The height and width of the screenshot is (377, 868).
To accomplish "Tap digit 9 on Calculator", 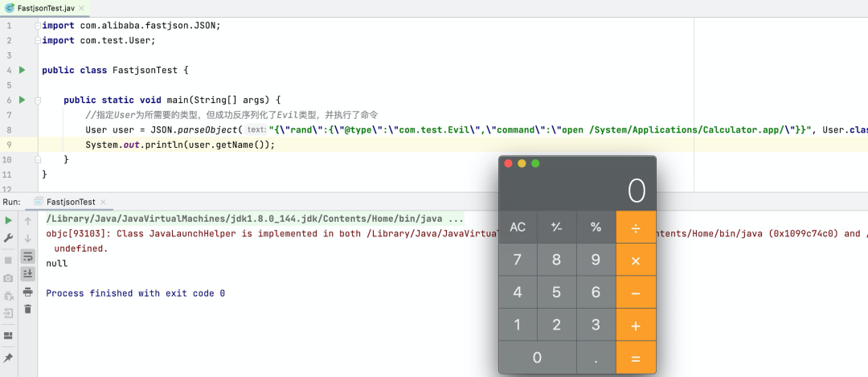I will (x=596, y=260).
